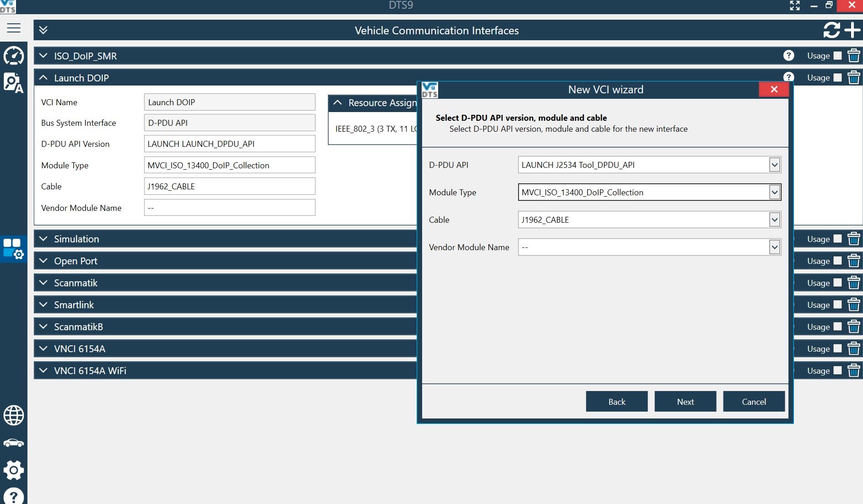Enable Usage checkbox for ISO_DoIP_SMR
Image resolution: width=863 pixels, height=504 pixels.
(837, 56)
